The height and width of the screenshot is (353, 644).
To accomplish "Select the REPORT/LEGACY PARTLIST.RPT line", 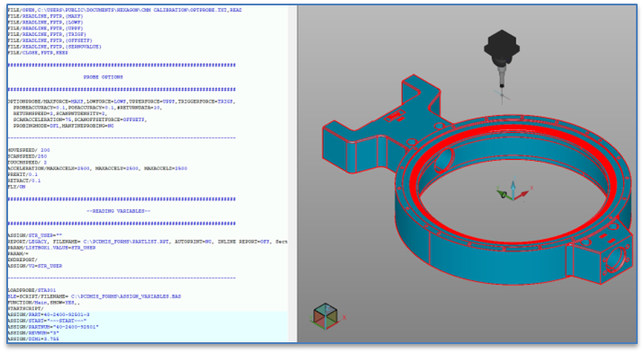I will tap(148, 242).
